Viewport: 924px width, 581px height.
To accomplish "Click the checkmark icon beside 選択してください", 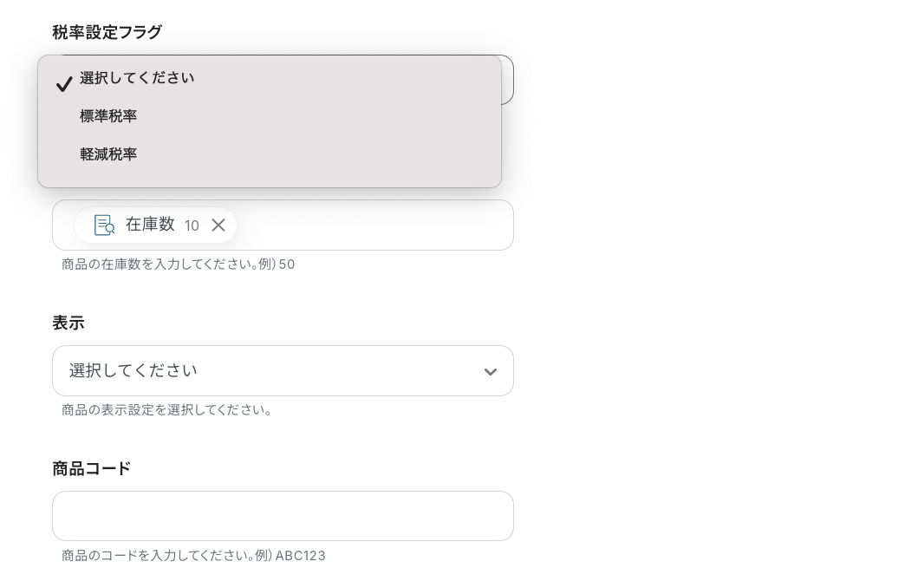I will pyautogui.click(x=63, y=84).
